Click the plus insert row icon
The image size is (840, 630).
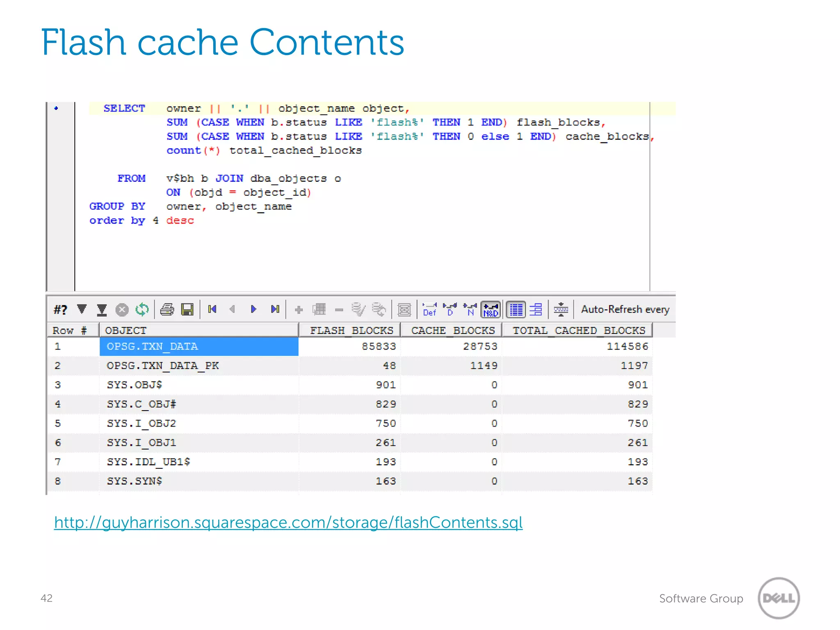click(299, 310)
